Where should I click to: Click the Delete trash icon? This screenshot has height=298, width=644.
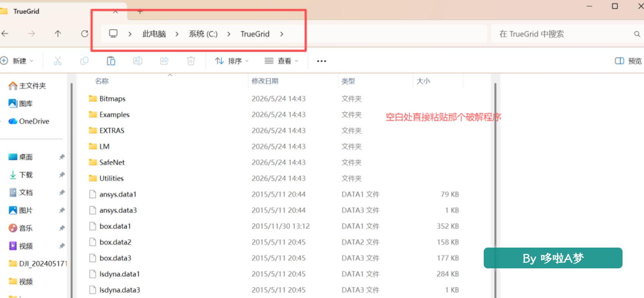click(191, 61)
